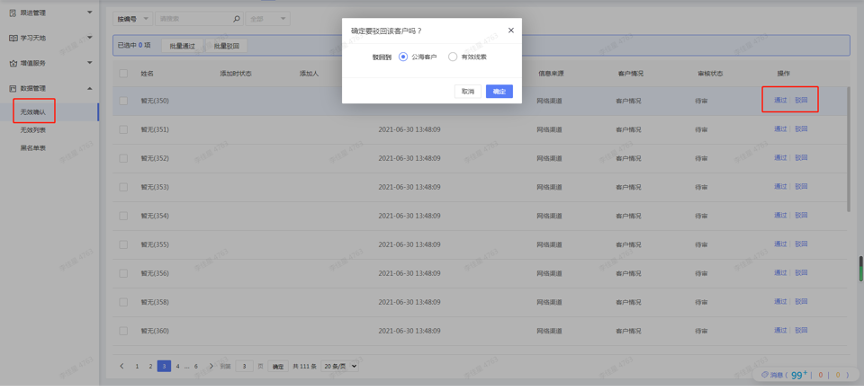Viewport: 864px width, 387px height.
Task: Check the box for row 暂无(351)
Action: 123,130
